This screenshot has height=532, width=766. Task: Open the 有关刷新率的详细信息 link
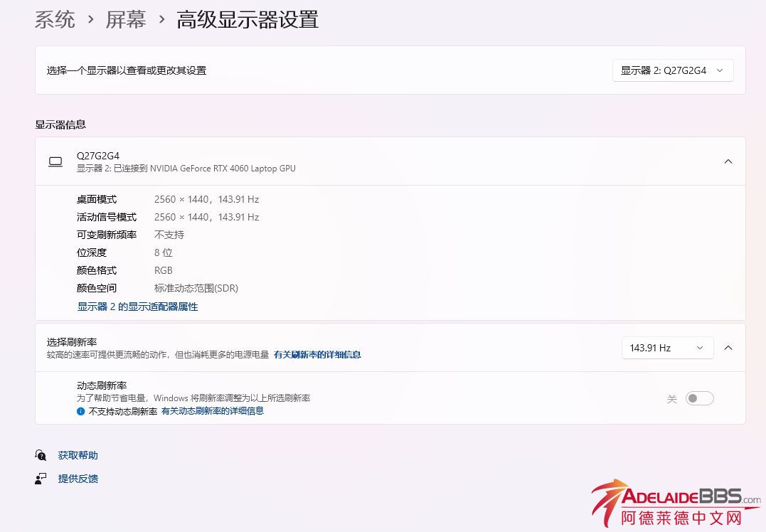317,354
